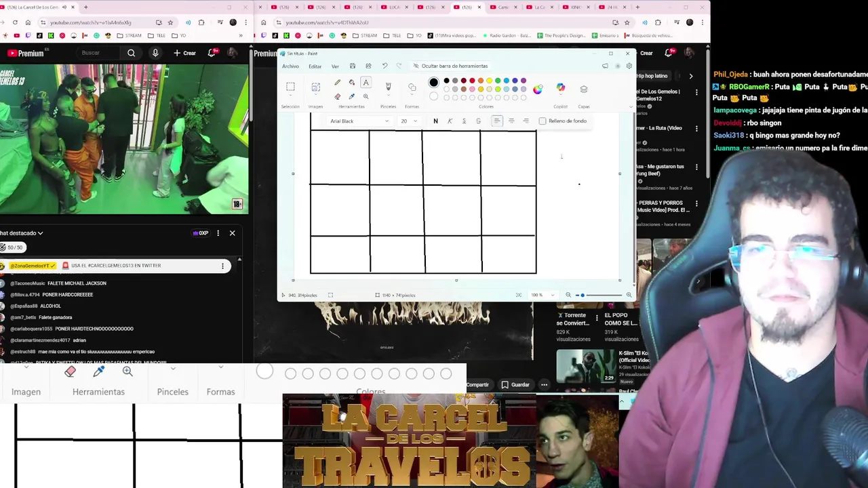The width and height of the screenshot is (868, 488).
Task: Open the Layers panel in Paint
Action: (x=584, y=89)
